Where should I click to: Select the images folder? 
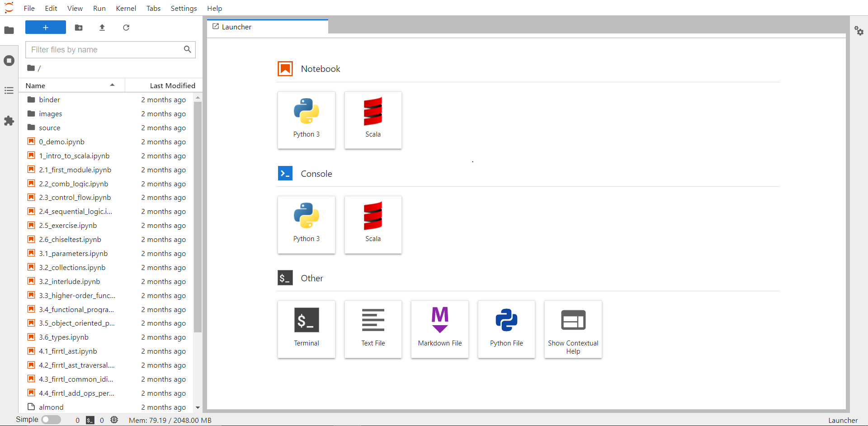(x=106, y=114)
